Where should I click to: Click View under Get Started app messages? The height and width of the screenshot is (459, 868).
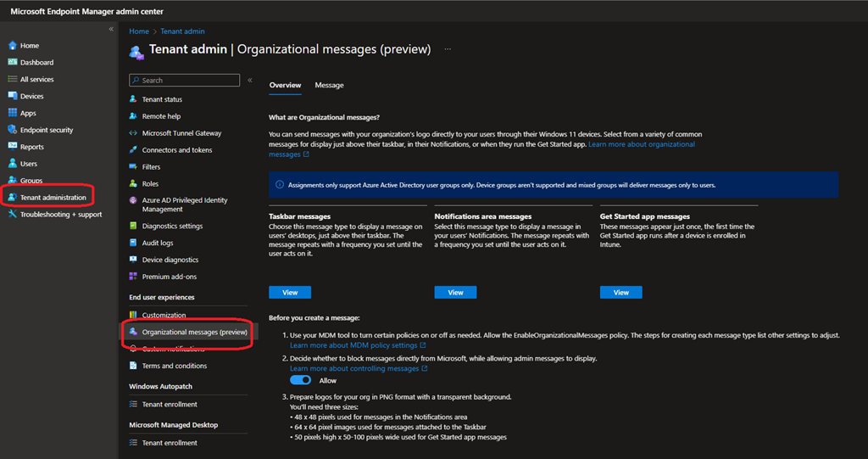click(620, 292)
